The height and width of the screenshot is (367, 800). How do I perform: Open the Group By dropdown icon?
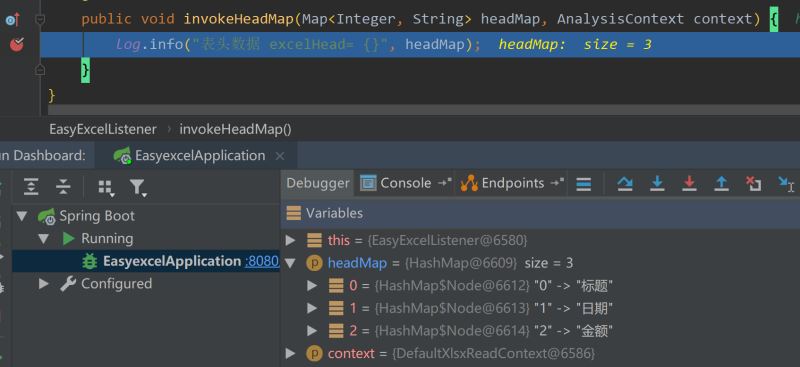(x=106, y=188)
